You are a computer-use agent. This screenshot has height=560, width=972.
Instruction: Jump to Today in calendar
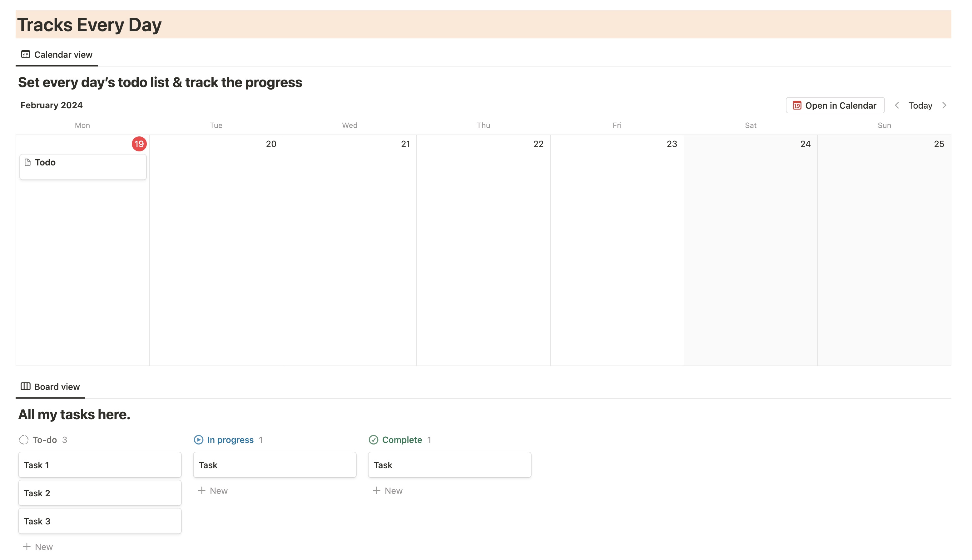point(920,106)
